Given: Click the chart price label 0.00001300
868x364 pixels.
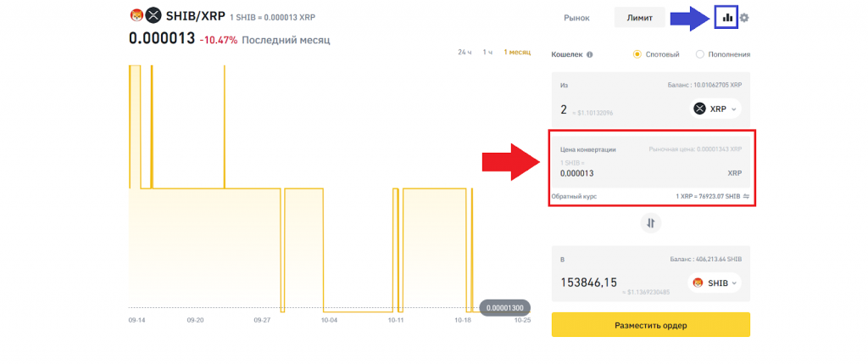Looking at the screenshot, I should coord(505,307).
